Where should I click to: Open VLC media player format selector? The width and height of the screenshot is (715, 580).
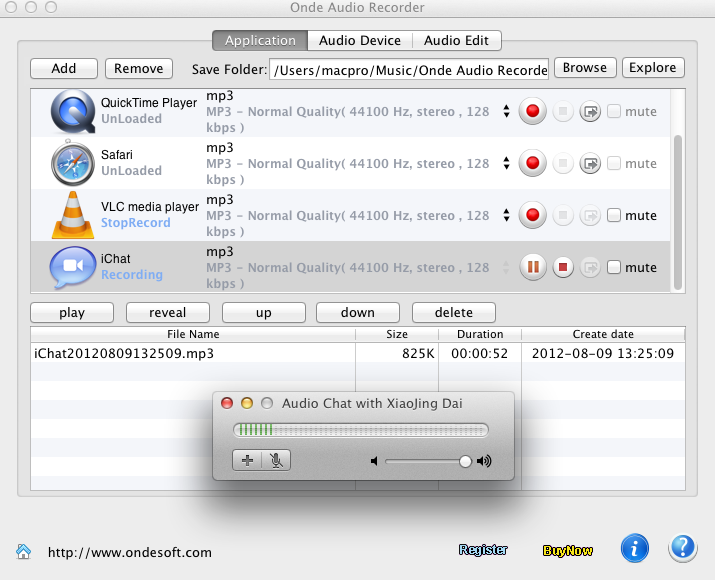tap(506, 215)
